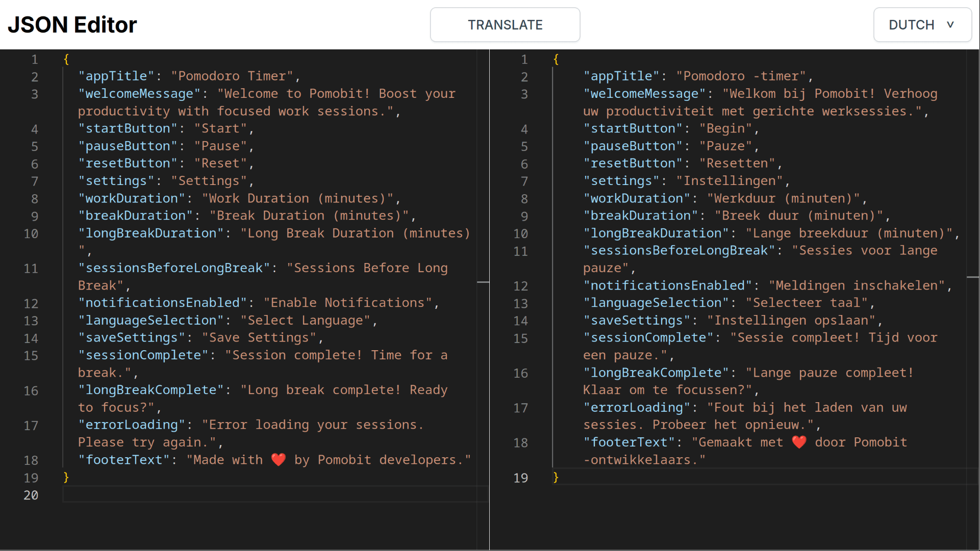The width and height of the screenshot is (980, 551).
Task: Click line number 19 in right editor gutter
Action: pyautogui.click(x=520, y=478)
